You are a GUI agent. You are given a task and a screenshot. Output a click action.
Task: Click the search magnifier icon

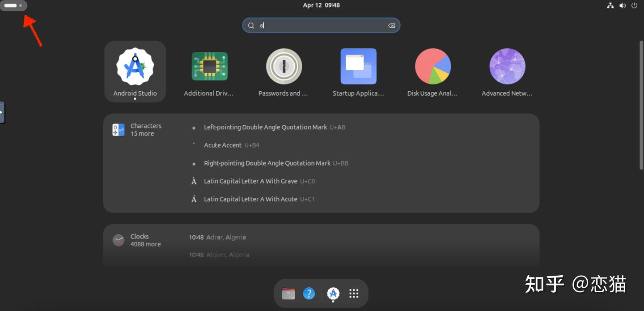251,26
